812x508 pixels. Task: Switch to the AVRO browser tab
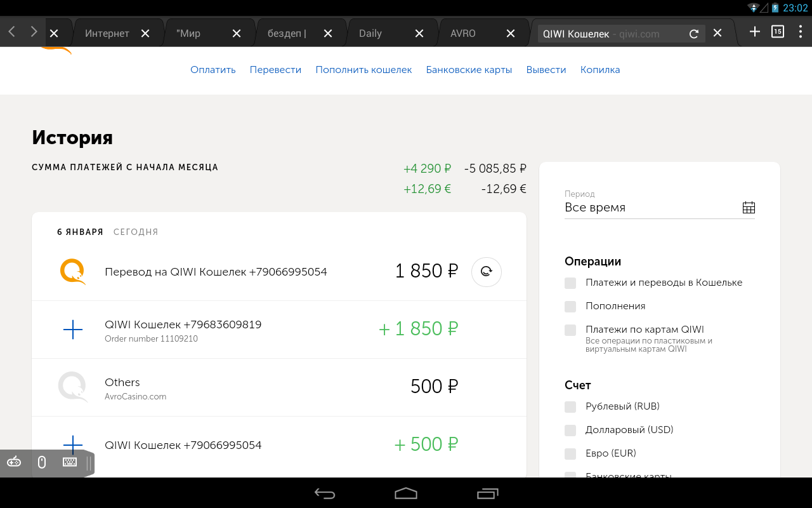pos(463,34)
